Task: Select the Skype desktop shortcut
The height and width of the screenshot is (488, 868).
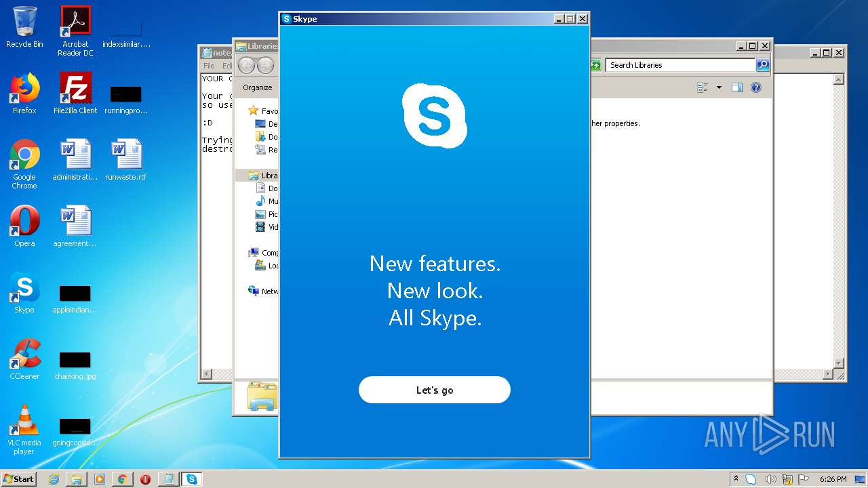Action: 24,293
